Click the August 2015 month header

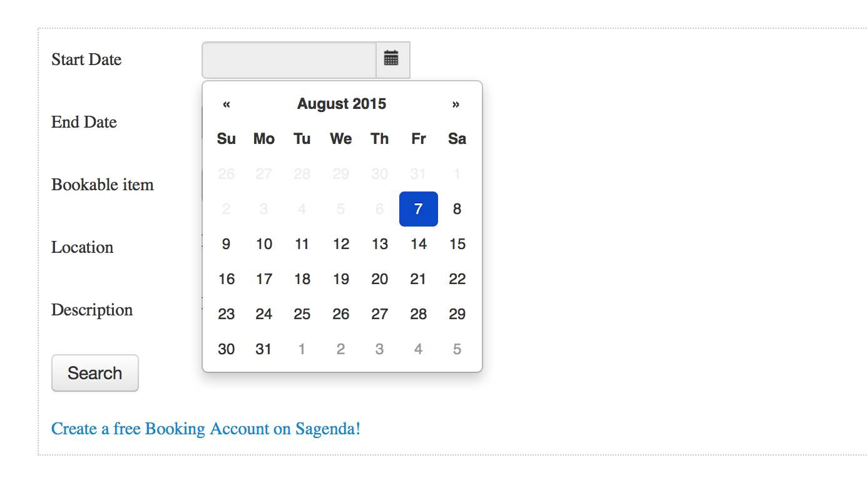[341, 104]
